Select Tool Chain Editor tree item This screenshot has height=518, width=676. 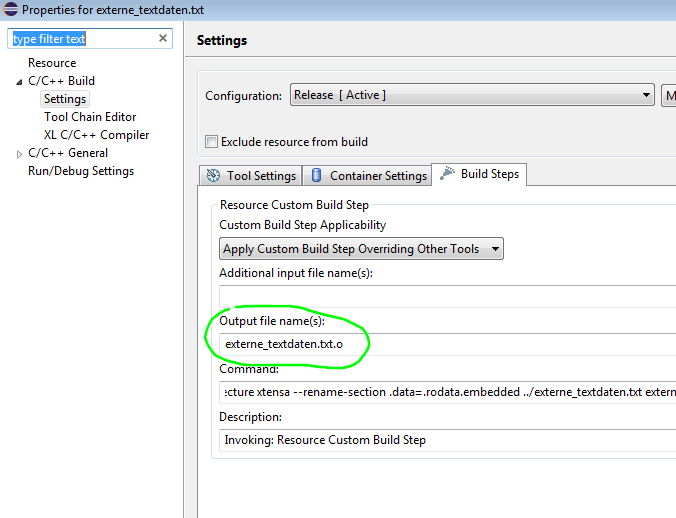90,117
